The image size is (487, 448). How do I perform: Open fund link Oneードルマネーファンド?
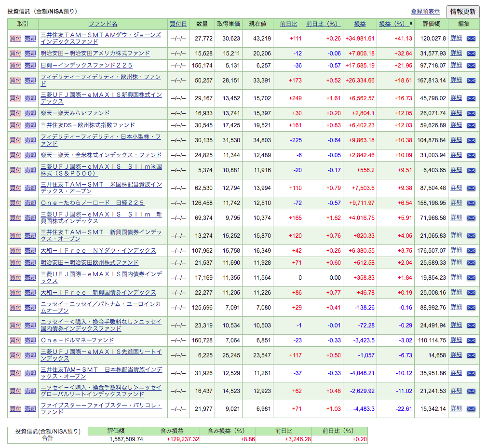[x=77, y=340]
